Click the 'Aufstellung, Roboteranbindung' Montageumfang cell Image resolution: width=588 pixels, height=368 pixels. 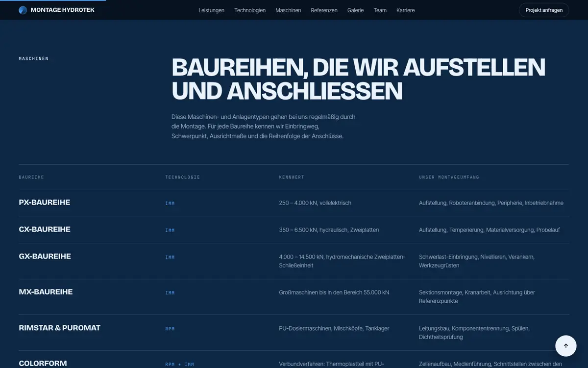[x=491, y=203]
